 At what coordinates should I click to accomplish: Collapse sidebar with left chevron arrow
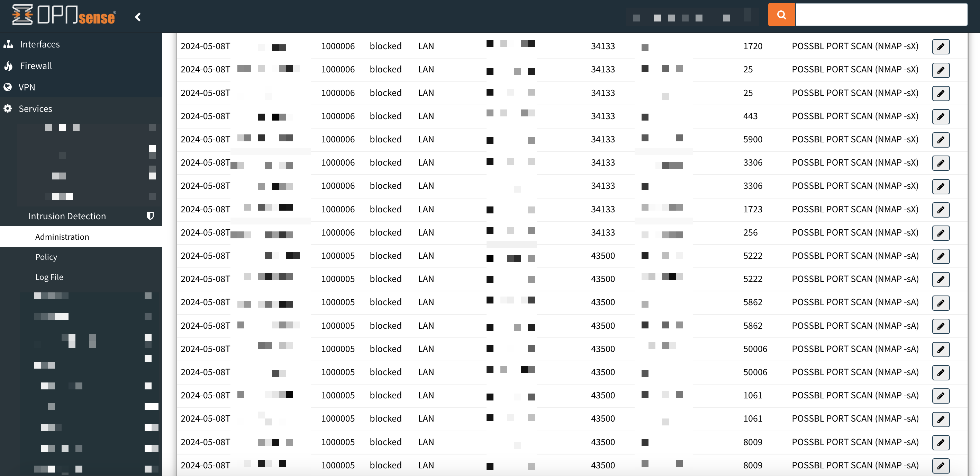point(138,17)
